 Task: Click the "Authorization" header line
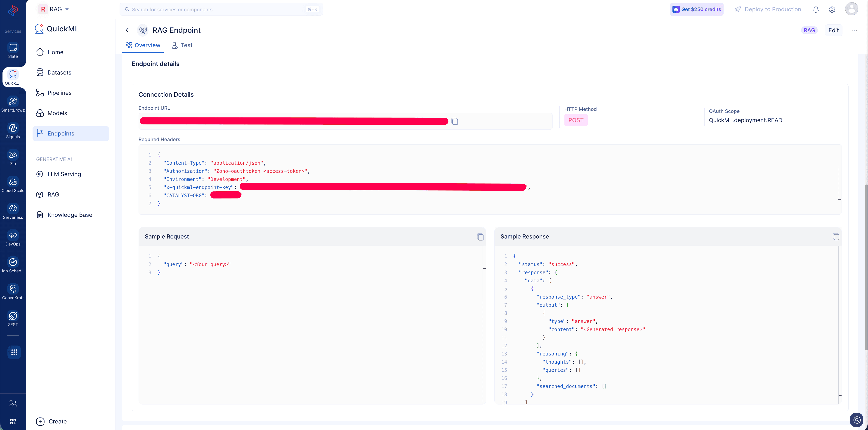pos(236,171)
